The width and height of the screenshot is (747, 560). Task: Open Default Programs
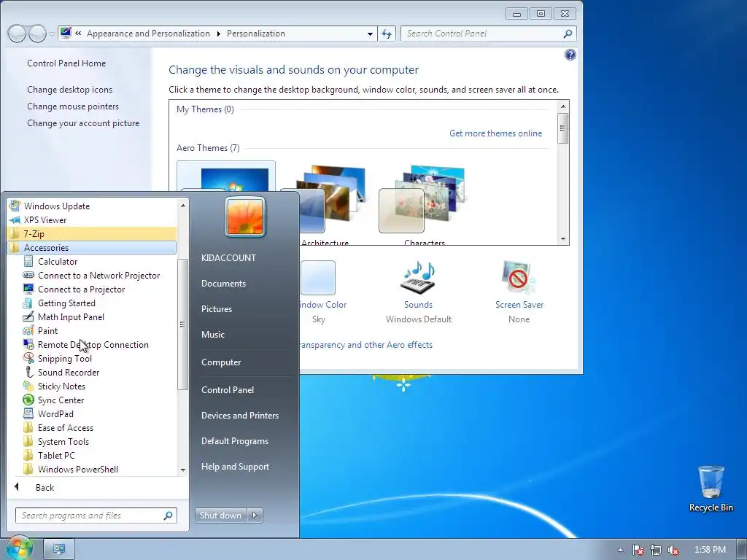pyautogui.click(x=234, y=441)
